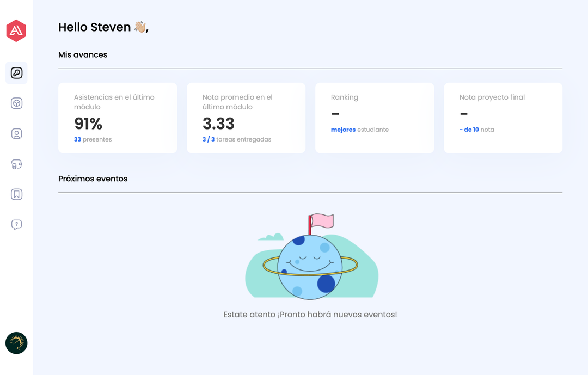Click the '33 presentes' text
The width and height of the screenshot is (588, 375).
[x=93, y=139]
